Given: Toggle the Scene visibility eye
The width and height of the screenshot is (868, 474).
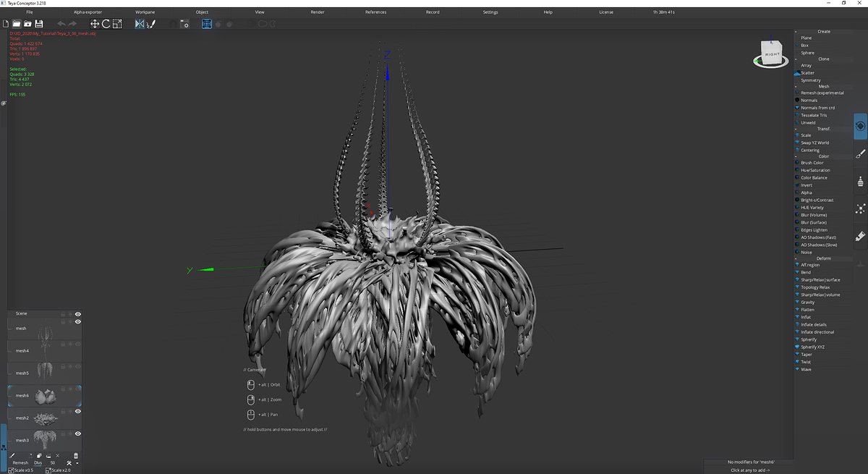Looking at the screenshot, I should (77, 314).
